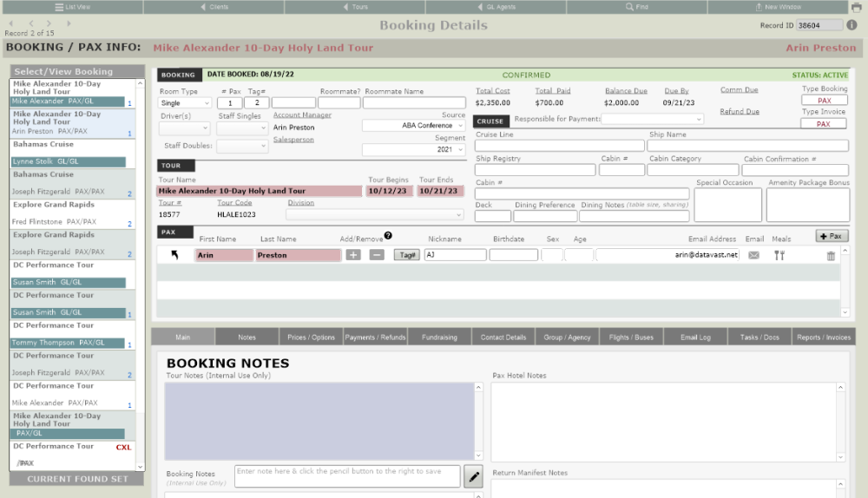
Task: Open the Flights / Buses tab
Action: 631,337
